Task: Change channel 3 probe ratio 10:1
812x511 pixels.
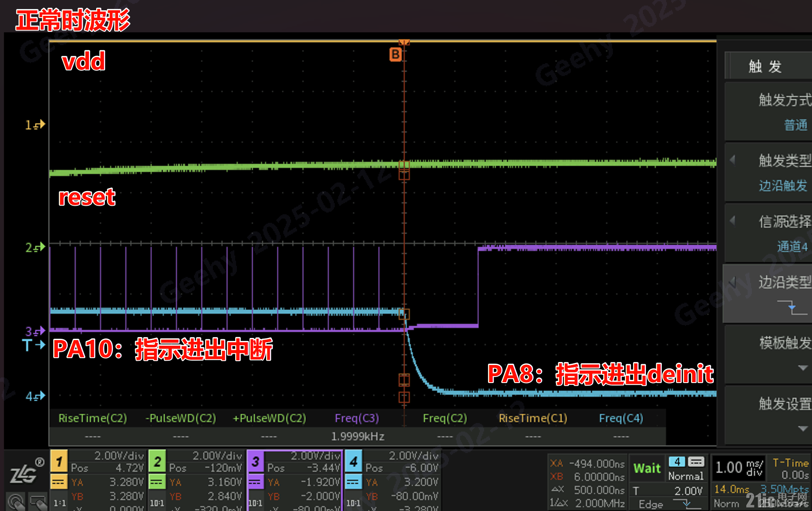Action: [255, 503]
